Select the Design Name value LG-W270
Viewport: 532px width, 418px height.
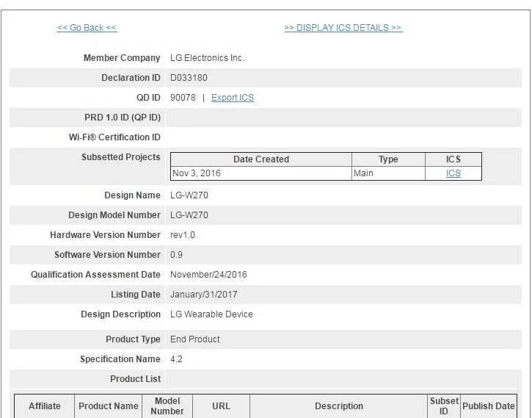pyautogui.click(x=189, y=195)
